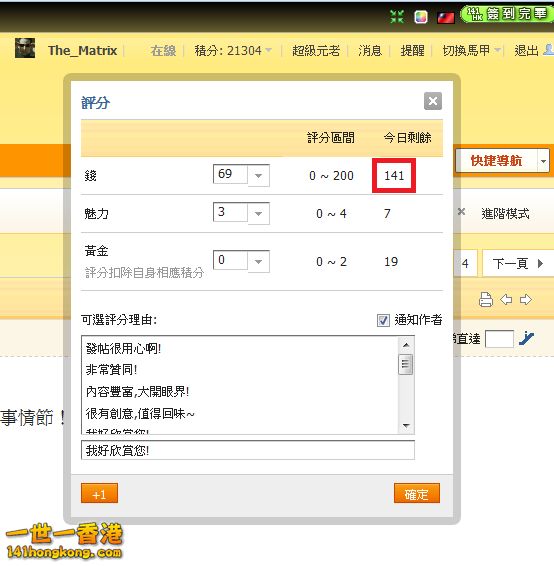Click The_Matrix user avatar
The height and width of the screenshot is (566, 554).
[x=25, y=48]
